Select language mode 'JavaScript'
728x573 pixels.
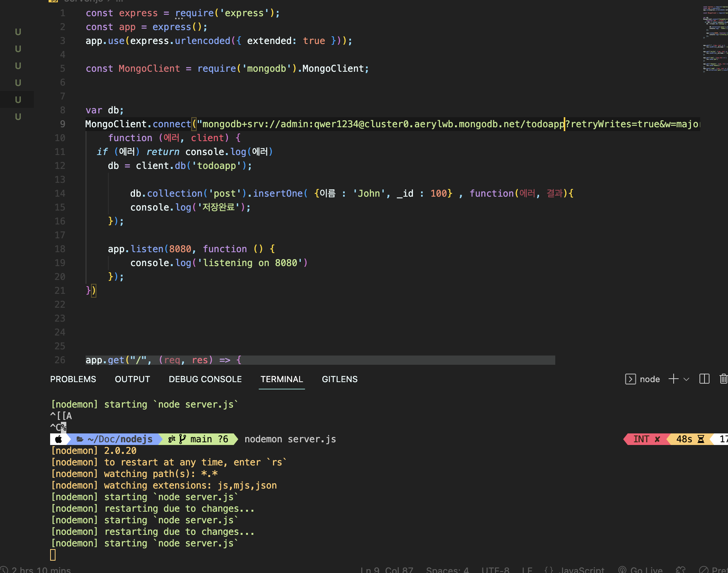click(x=582, y=570)
